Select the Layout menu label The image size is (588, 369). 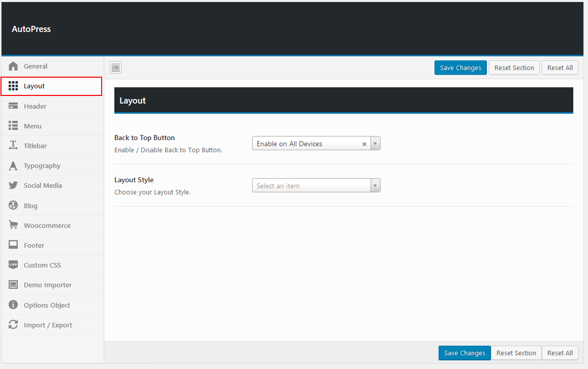[x=34, y=86]
